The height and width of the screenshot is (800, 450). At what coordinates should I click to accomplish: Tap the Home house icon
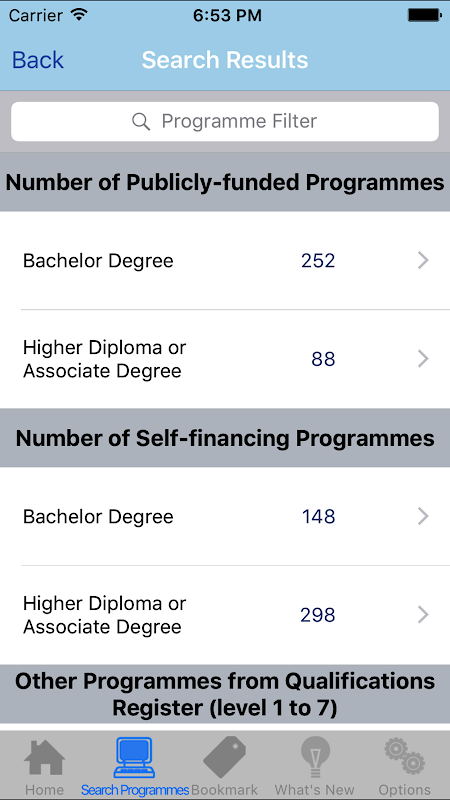pos(44,757)
